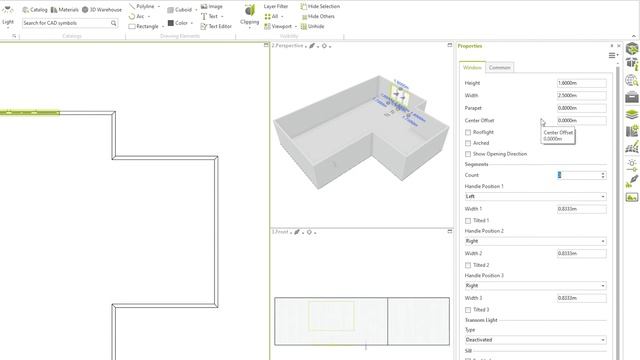Click Hide Others
Viewport: 640px width, 360px height.
pos(318,16)
